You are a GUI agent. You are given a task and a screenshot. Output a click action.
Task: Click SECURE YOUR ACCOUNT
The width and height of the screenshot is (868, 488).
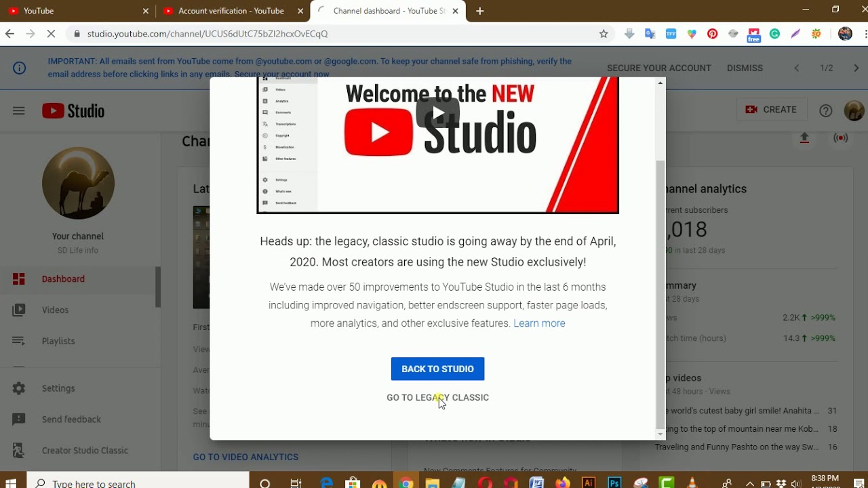click(658, 68)
